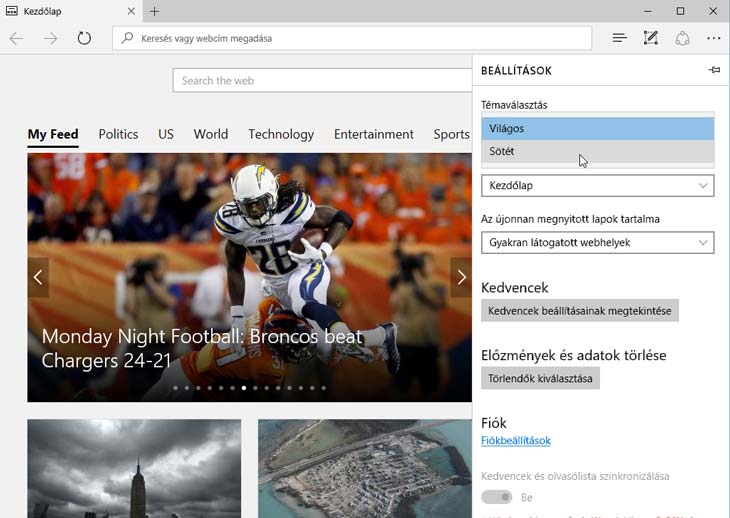Screen dimensions: 730x518
Task: Click Kedvencek beállításainak megtekintése button
Action: (579, 311)
